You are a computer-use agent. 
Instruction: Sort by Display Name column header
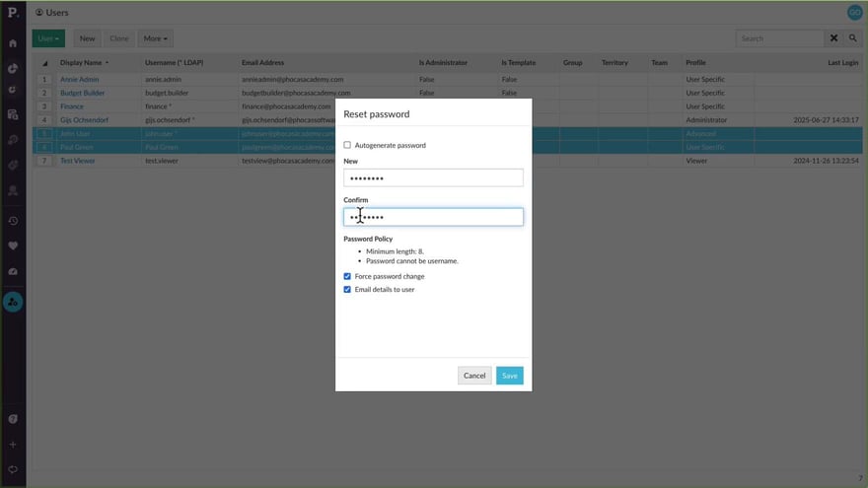81,62
